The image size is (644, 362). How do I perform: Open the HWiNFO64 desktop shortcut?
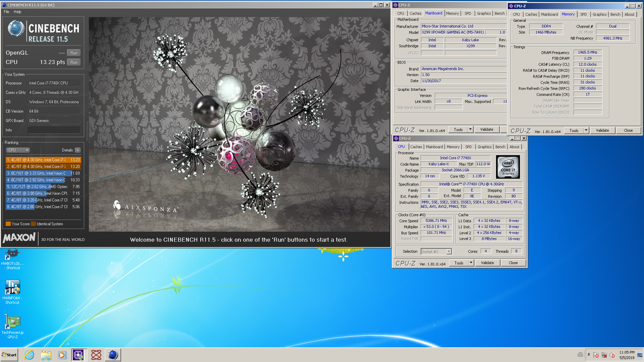click(x=12, y=292)
